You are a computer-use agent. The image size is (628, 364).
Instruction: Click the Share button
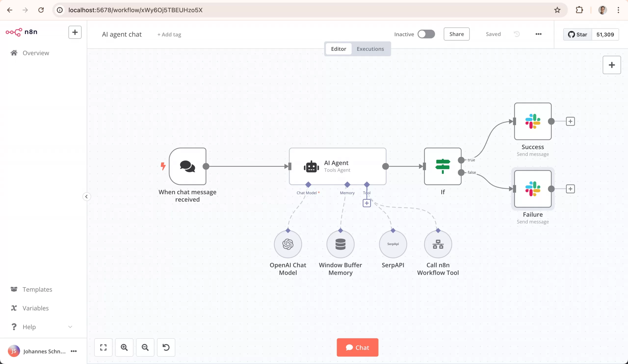457,34
